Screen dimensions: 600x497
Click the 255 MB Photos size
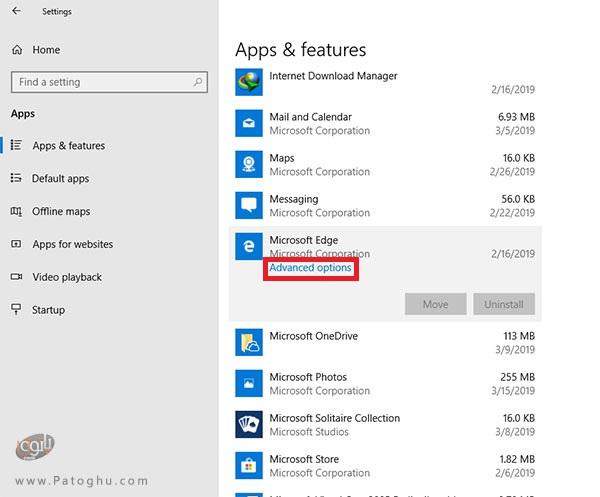[517, 377]
